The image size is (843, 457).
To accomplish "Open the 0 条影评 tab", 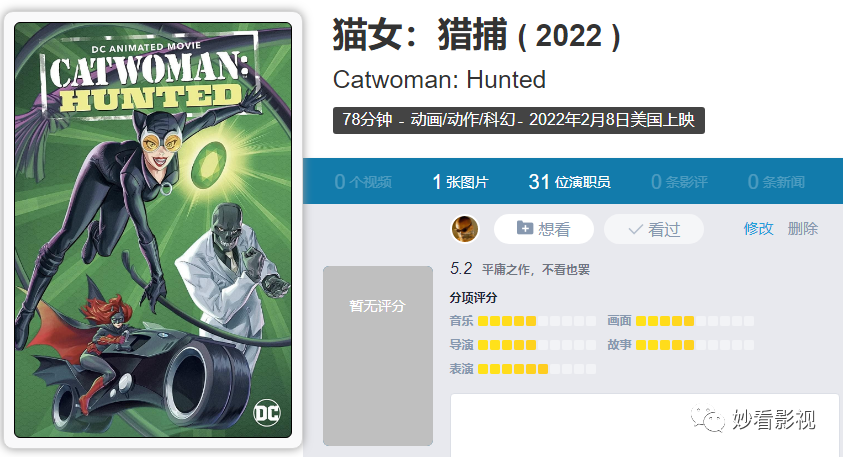I will coord(679,182).
